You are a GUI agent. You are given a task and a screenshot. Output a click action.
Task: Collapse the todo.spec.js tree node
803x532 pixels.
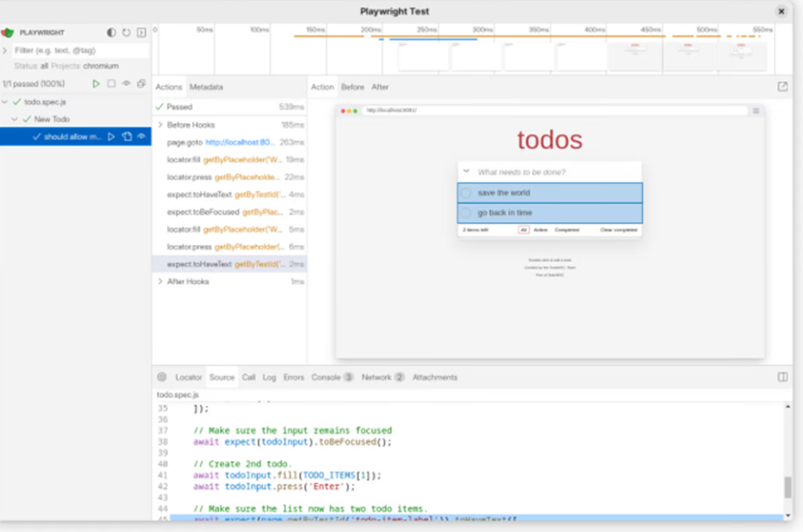pyautogui.click(x=7, y=102)
